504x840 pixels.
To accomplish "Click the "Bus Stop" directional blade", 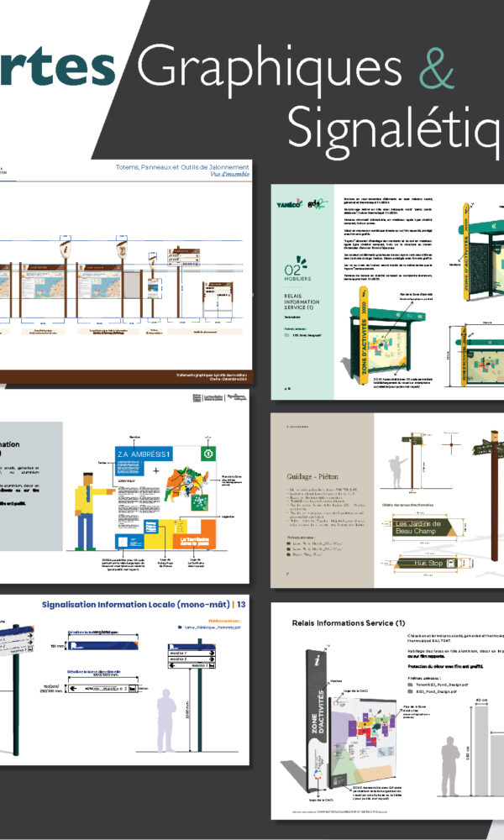I will click(x=426, y=563).
